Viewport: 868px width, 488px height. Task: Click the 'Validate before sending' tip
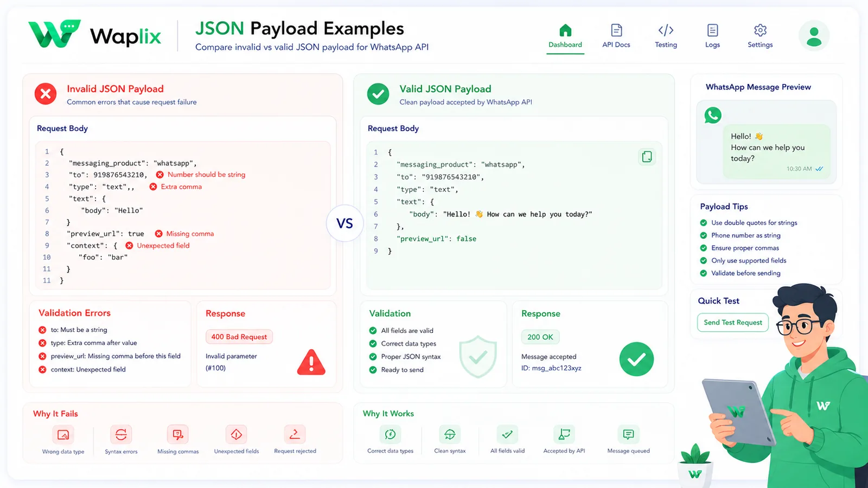(x=741, y=273)
